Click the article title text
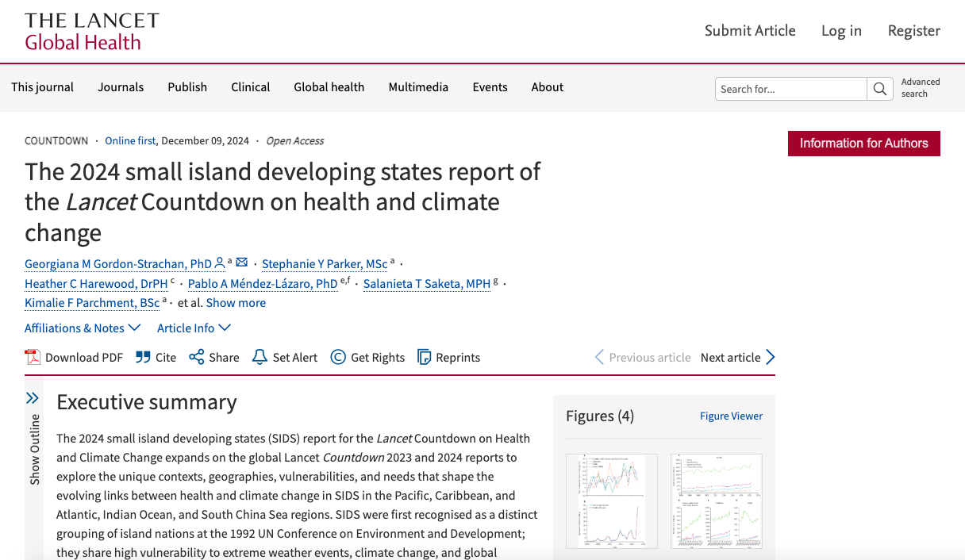Image resolution: width=965 pixels, height=560 pixels. click(283, 202)
